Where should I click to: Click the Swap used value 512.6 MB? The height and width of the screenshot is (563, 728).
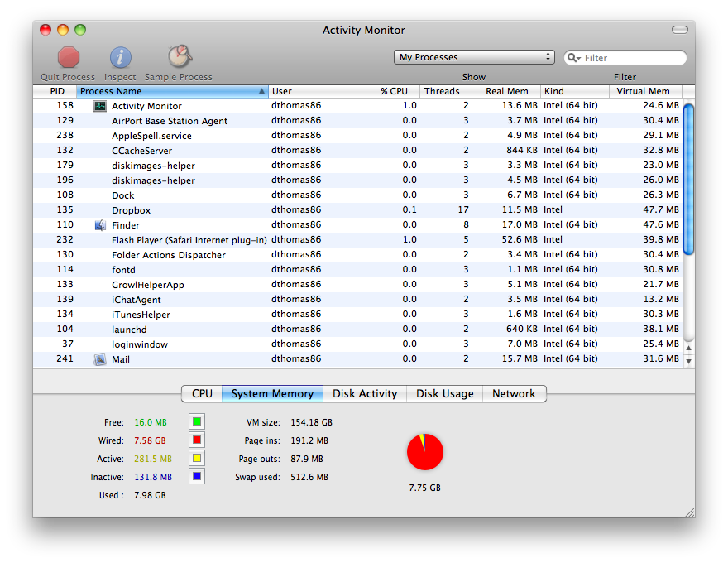pyautogui.click(x=309, y=477)
